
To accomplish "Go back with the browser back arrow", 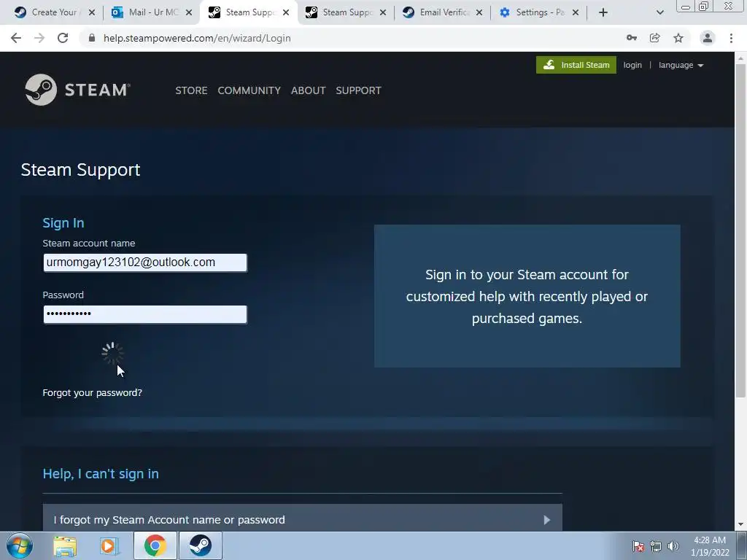I will (x=16, y=38).
